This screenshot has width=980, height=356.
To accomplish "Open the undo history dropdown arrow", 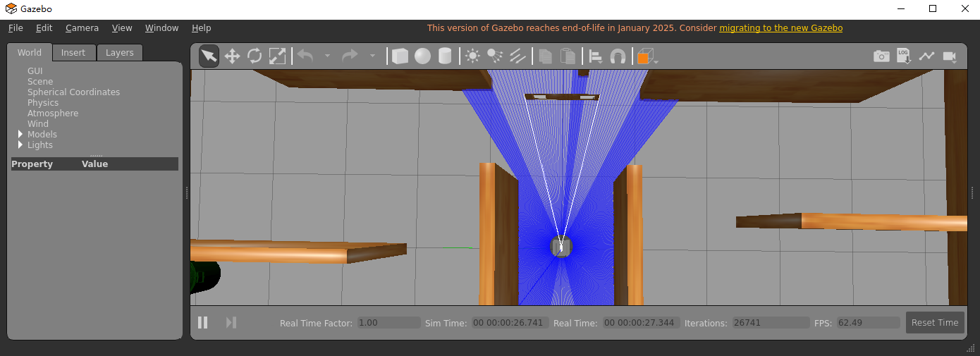I will 328,56.
